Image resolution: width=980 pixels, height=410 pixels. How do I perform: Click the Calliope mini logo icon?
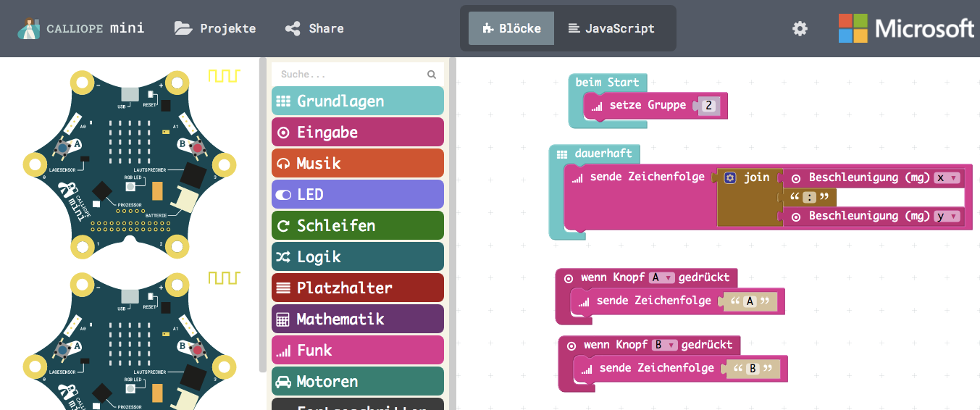tap(29, 29)
